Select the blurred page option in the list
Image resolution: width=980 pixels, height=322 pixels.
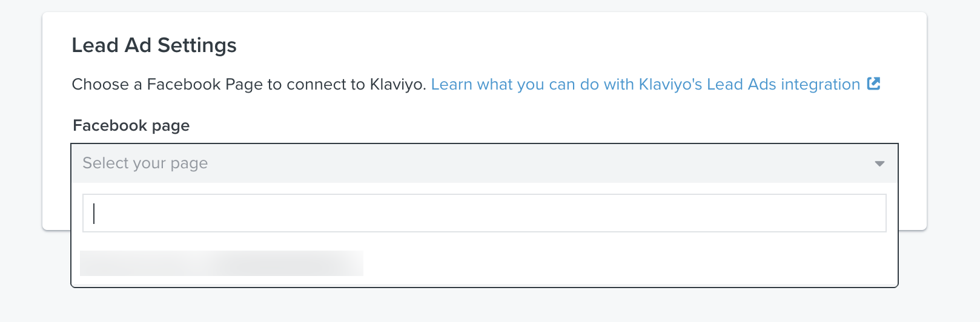[x=222, y=263]
